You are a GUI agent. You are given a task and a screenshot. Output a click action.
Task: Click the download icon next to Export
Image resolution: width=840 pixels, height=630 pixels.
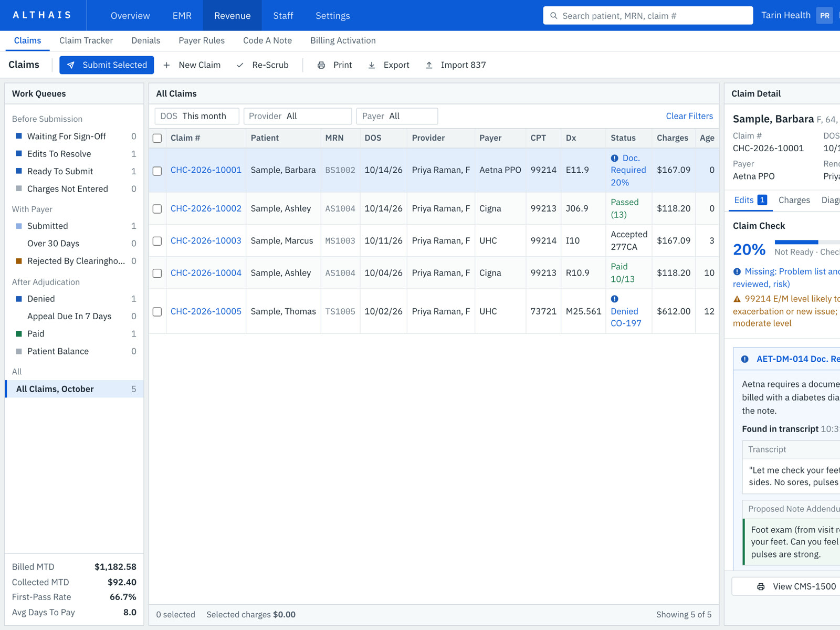click(372, 65)
